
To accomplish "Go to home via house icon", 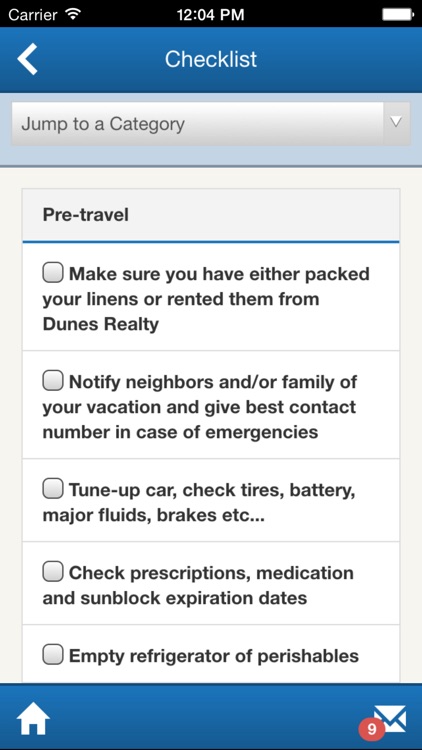I will coord(33,718).
